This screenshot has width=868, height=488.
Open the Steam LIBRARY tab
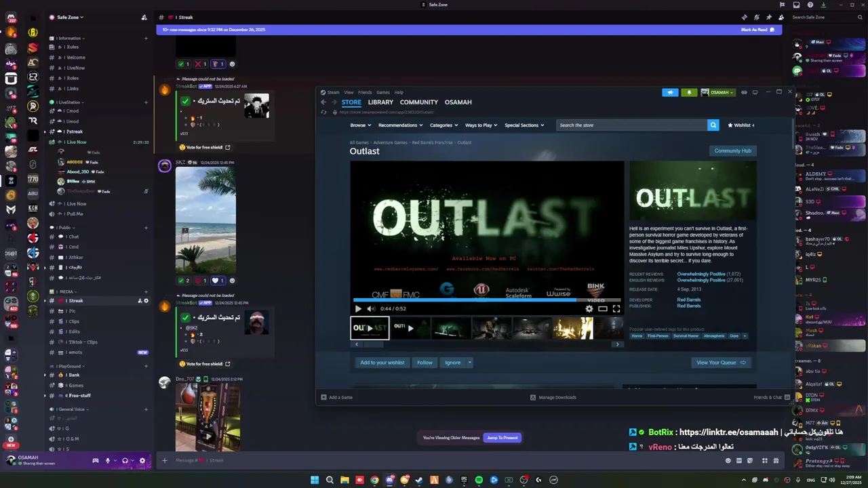(380, 102)
